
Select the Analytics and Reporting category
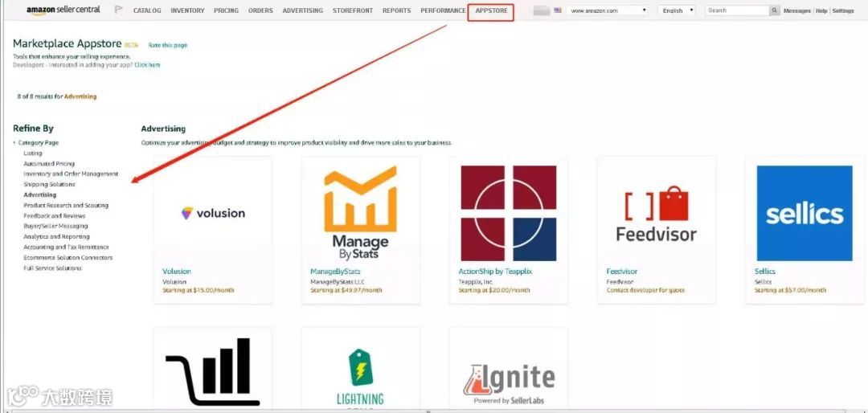pos(56,236)
